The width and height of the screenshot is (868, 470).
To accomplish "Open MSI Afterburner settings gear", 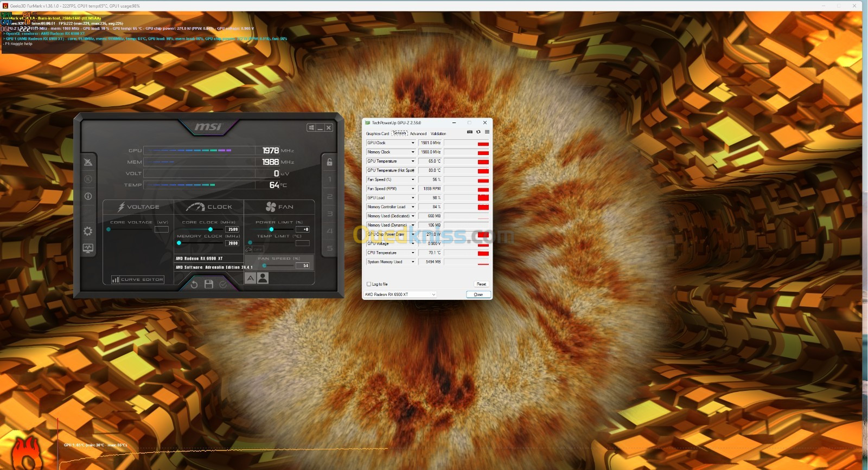I will (88, 231).
